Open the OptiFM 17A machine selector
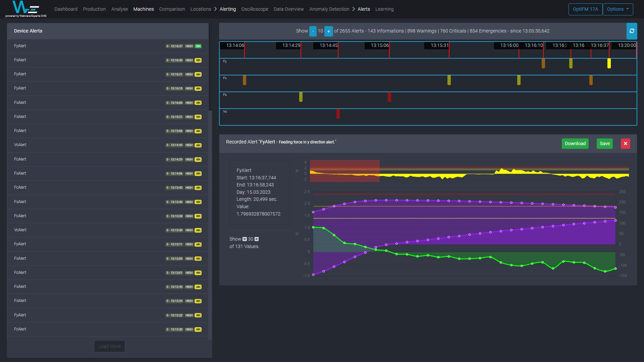This screenshot has height=362, width=644. tap(585, 9)
